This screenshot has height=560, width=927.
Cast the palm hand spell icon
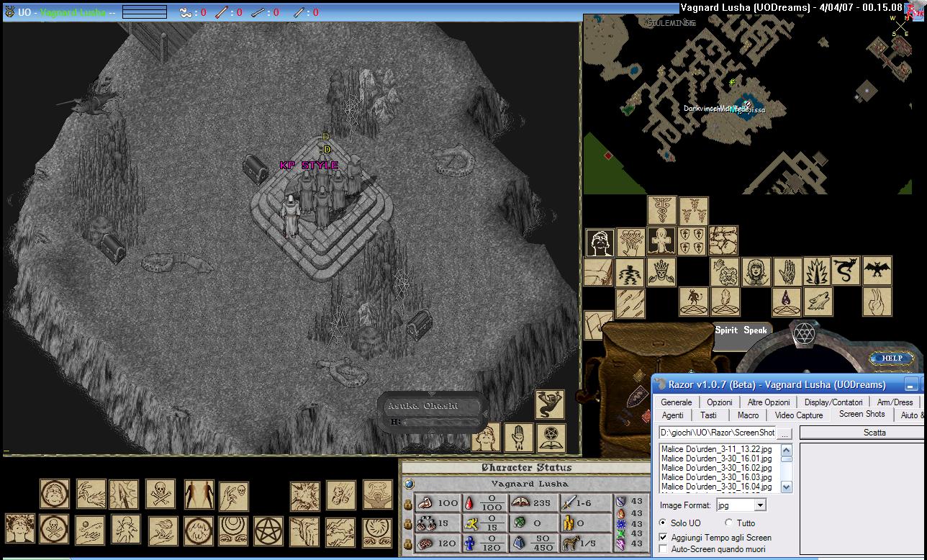coord(787,272)
